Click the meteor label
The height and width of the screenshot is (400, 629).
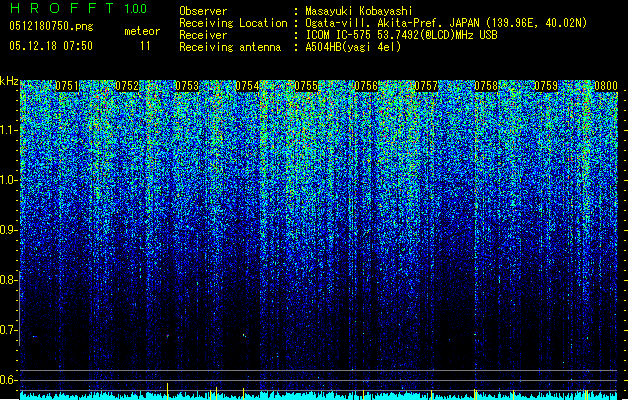pyautogui.click(x=142, y=31)
